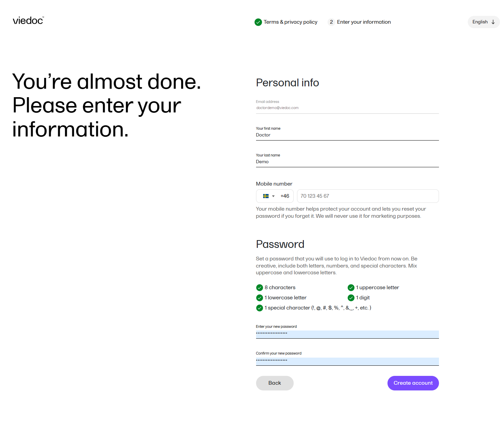Click the checkmark next to 1 special character
The image size is (504, 426).
pos(259,308)
